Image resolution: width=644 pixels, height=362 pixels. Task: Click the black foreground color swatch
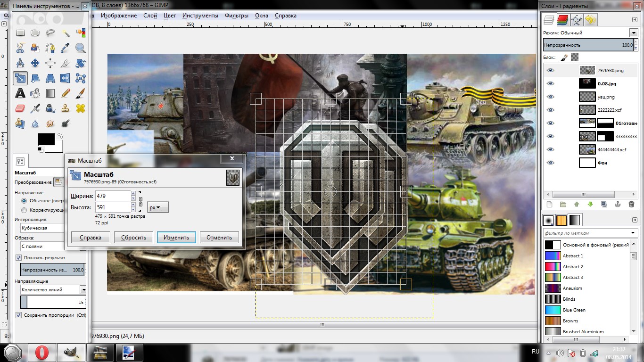(x=46, y=139)
